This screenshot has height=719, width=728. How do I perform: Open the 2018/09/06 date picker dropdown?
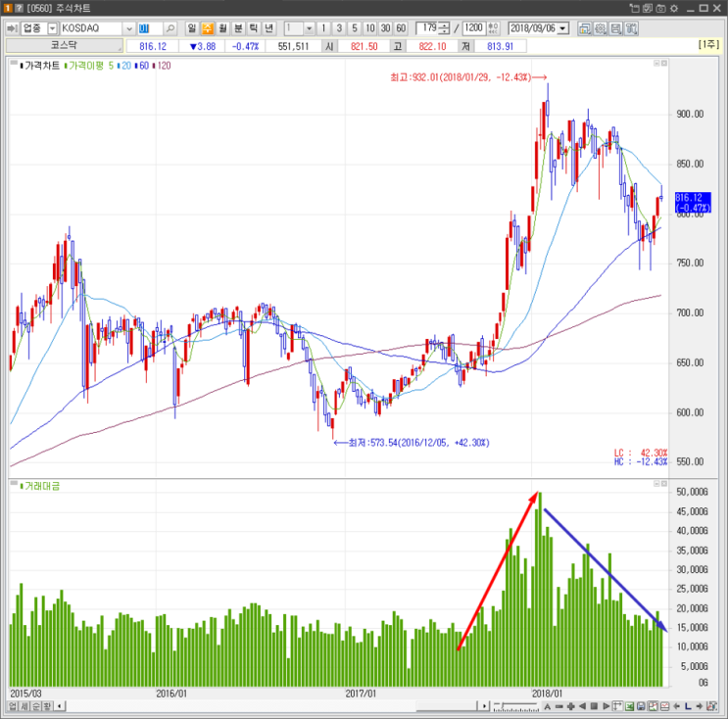(x=563, y=28)
